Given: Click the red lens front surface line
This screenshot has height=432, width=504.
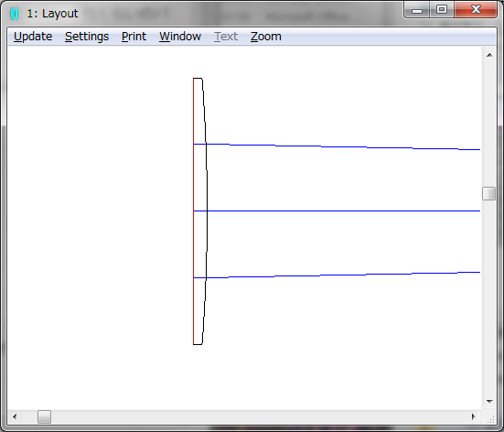Looking at the screenshot, I should pos(193,211).
